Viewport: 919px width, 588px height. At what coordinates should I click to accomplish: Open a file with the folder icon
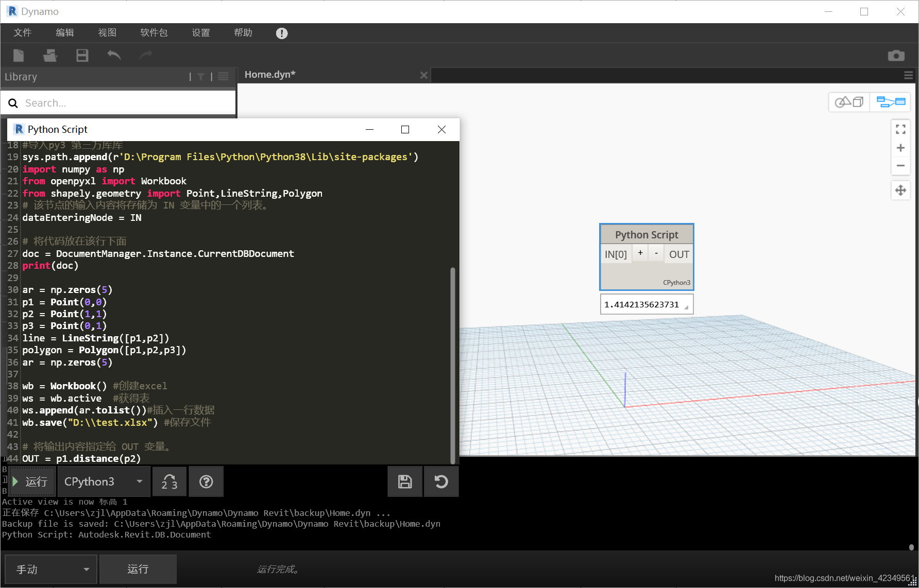(50, 55)
